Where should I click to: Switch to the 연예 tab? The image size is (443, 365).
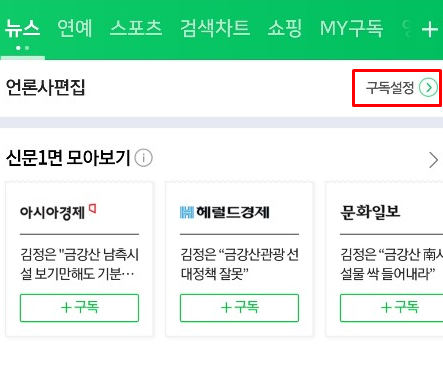[x=75, y=28]
